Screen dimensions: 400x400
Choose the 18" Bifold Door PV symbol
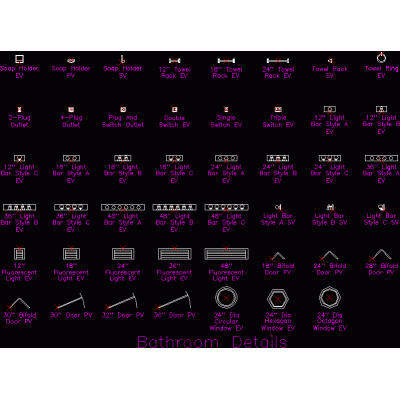[x=277, y=256]
